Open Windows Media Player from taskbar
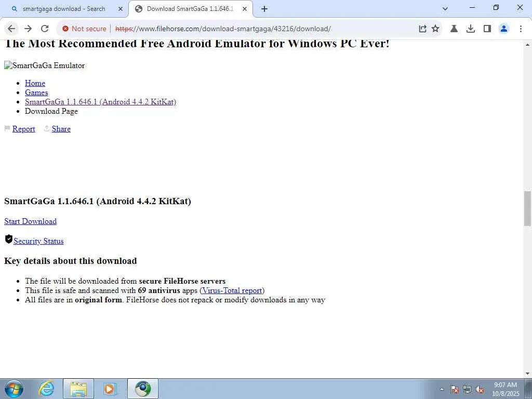This screenshot has height=399, width=532. tap(110, 389)
